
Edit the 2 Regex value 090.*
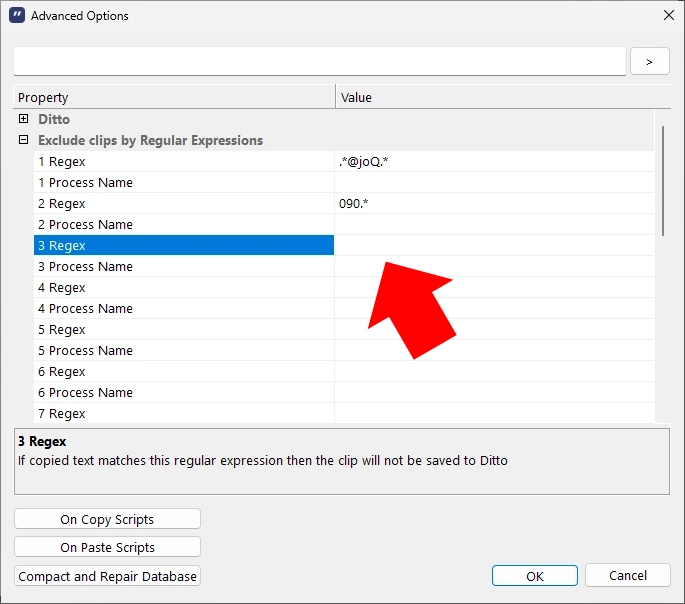[494, 203]
